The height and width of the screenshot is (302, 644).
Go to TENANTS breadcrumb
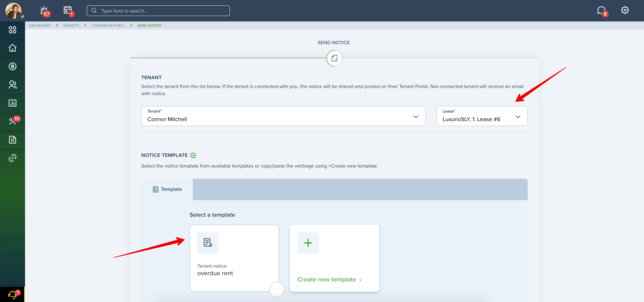pyautogui.click(x=71, y=25)
